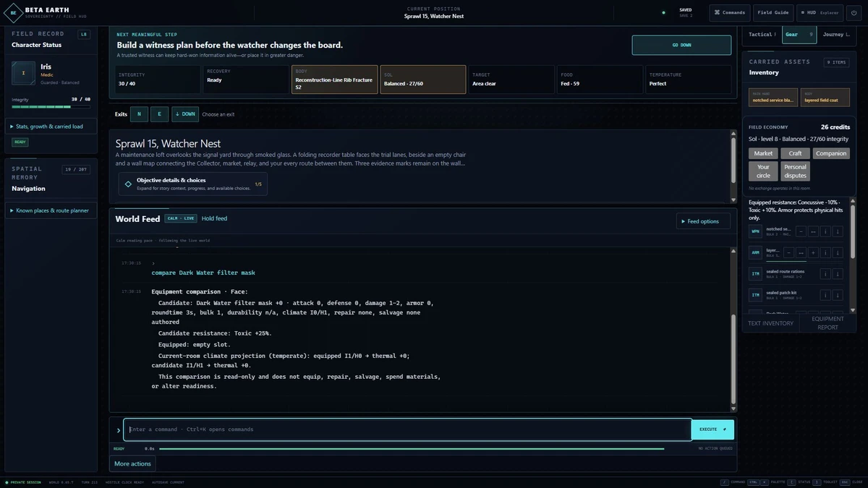
Task: Switch to the Tactical tab
Action: click(762, 35)
